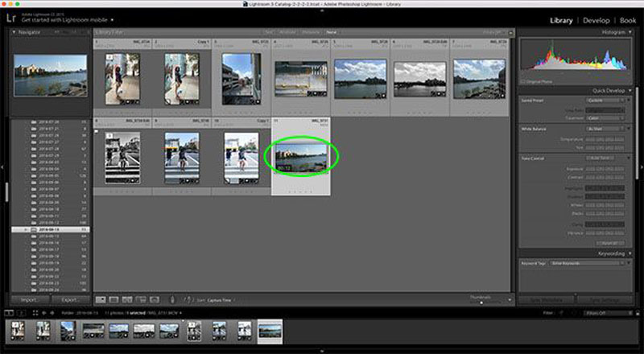Select the green-circled lake thumbnail
This screenshot has width=644, height=354.
pyautogui.click(x=301, y=155)
